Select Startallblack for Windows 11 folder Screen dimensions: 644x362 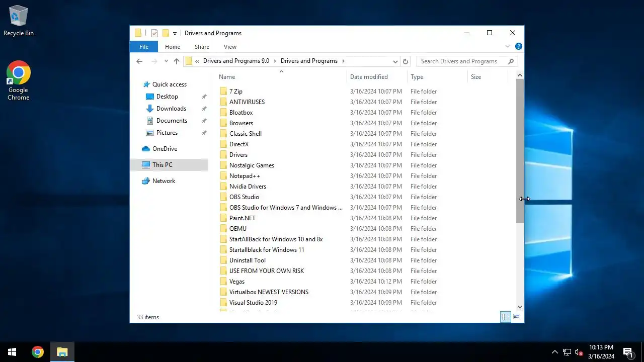(x=267, y=250)
